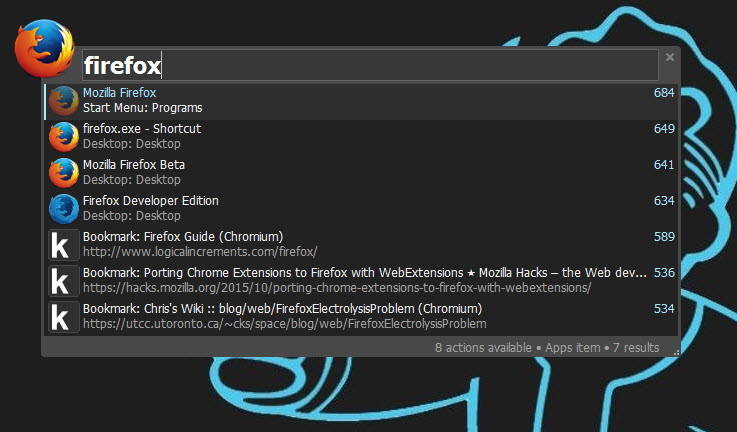Click the firefox.exe - Shortcut icon
This screenshot has width=737, height=432.
pos(63,136)
